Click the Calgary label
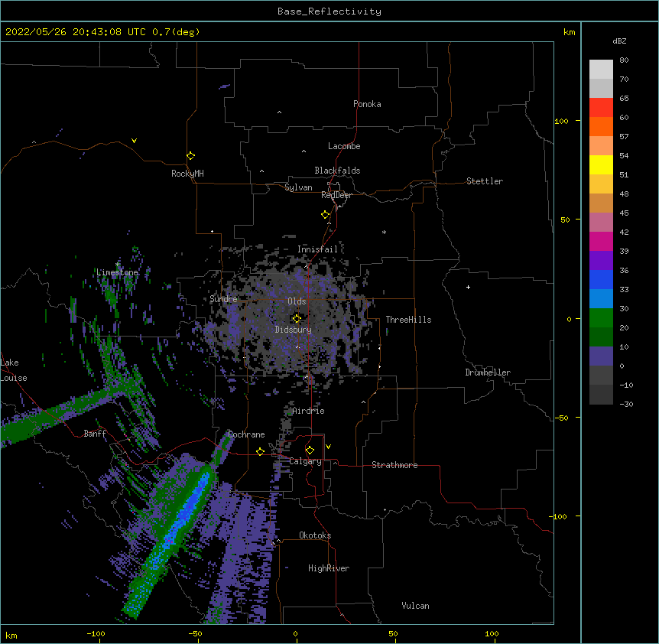The height and width of the screenshot is (644, 659). point(305,461)
